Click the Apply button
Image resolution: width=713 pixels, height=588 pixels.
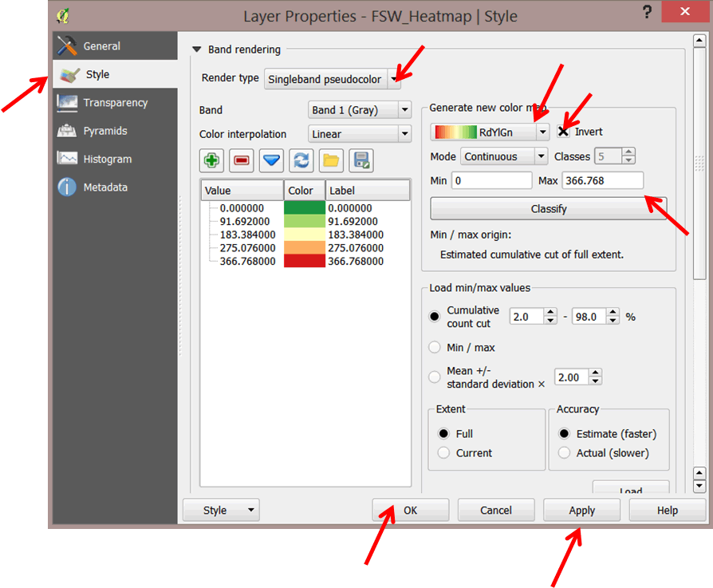tap(582, 511)
